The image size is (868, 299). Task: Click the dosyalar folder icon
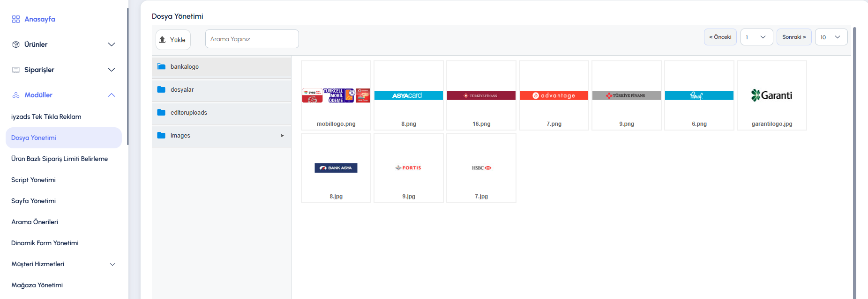161,89
